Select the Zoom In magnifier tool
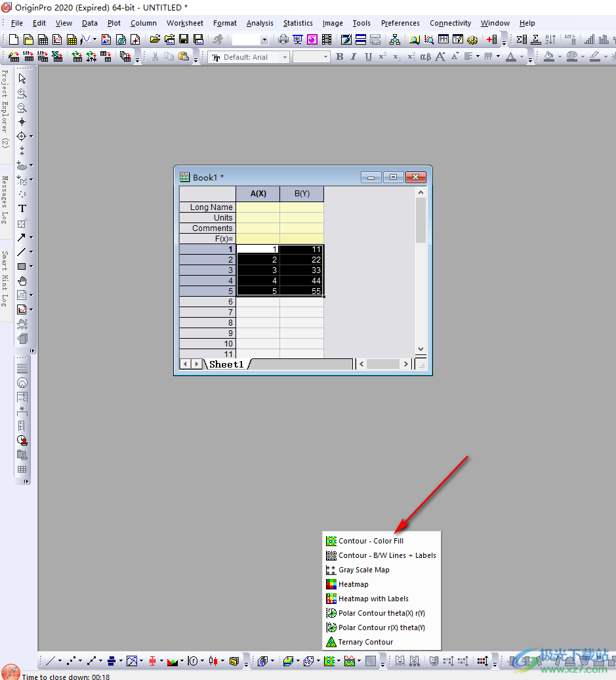Screen dimensions: 616x680 [x=22, y=93]
